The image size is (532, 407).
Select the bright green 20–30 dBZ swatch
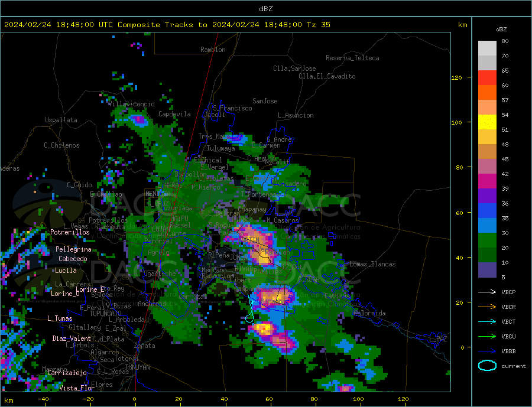pyautogui.click(x=487, y=240)
